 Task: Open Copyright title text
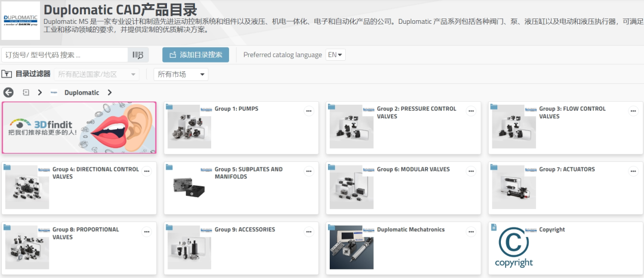(552, 230)
